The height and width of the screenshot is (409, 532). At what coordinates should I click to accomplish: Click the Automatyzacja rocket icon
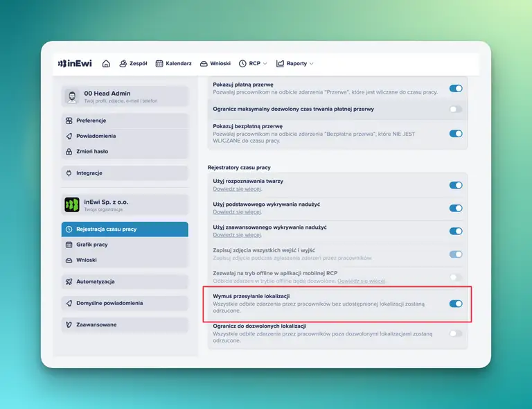tap(69, 281)
